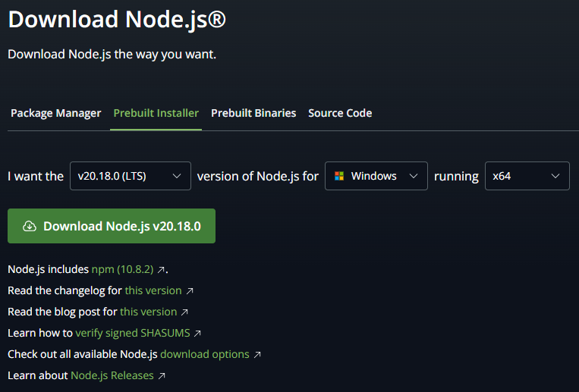Screen dimensions: 579x392
Task: Click the 'I want the' text
Action: [x=36, y=177]
